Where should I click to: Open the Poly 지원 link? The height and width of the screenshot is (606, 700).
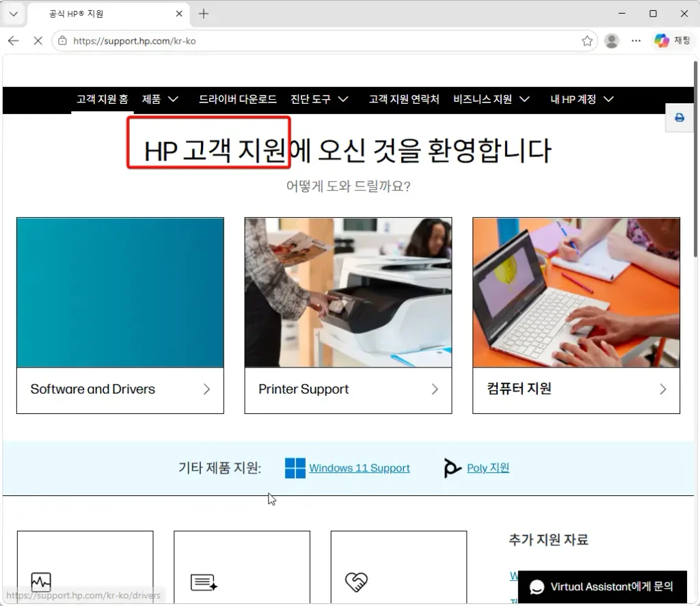point(488,468)
